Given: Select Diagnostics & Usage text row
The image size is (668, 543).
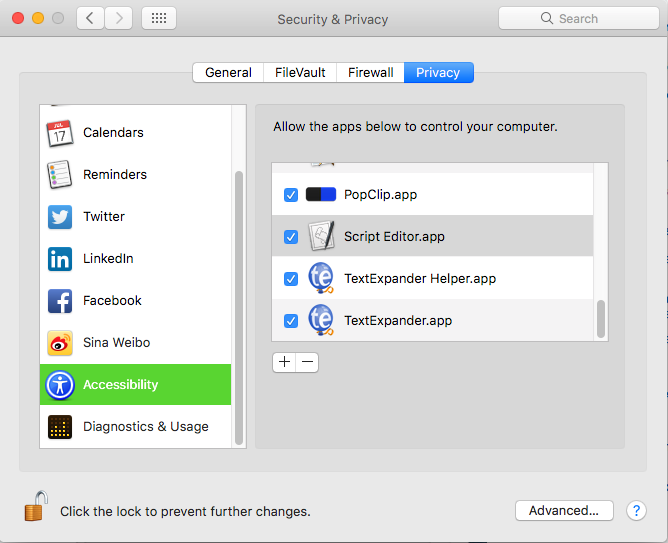Looking at the screenshot, I should click(146, 426).
